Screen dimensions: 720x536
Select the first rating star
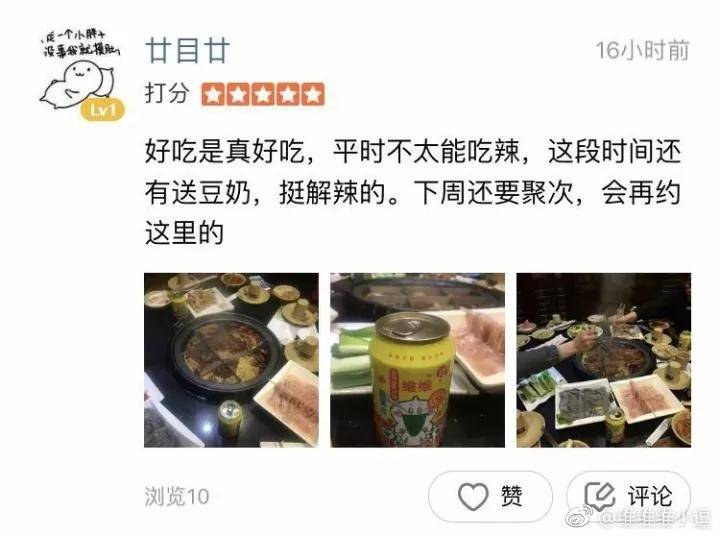pyautogui.click(x=213, y=95)
